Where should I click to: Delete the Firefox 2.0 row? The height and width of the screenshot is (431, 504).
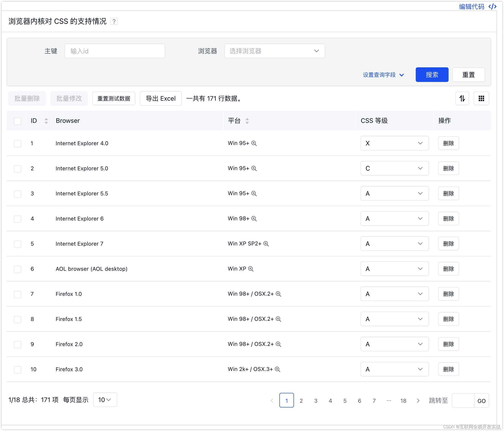tap(448, 344)
